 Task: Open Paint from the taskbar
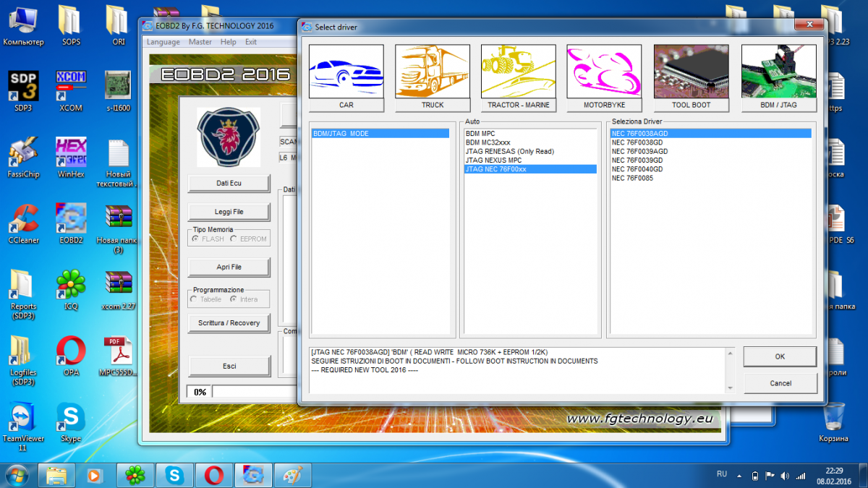292,475
